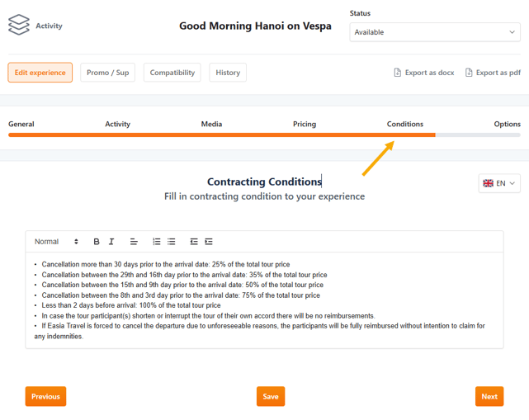Export as docx

pos(424,73)
